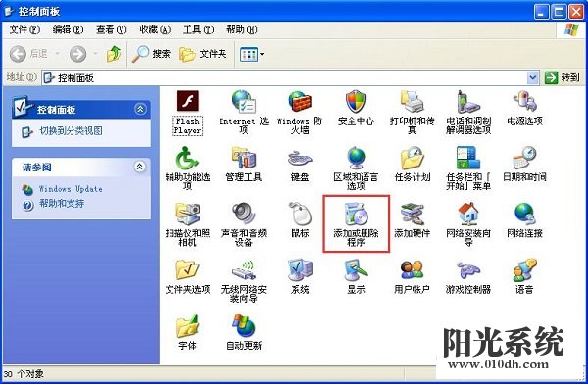Minimize the 控制面板 window

(x=541, y=12)
